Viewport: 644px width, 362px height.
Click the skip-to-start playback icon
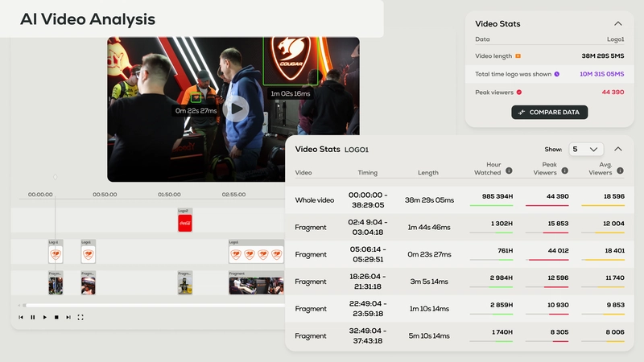[21, 317]
